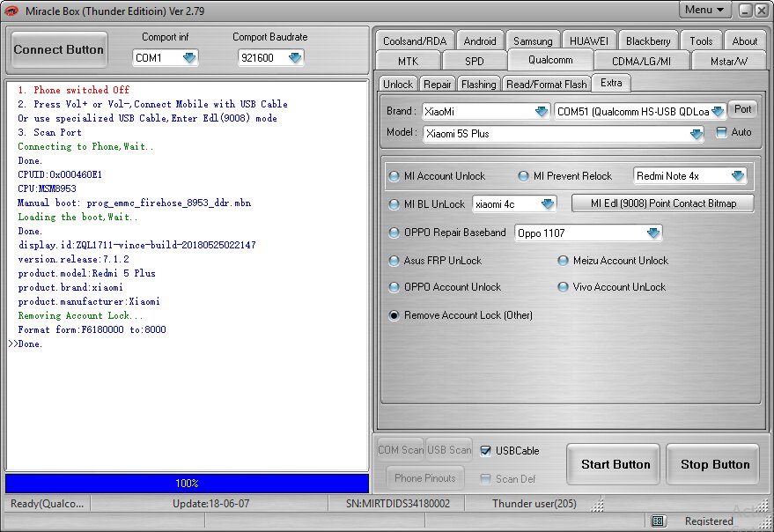Switch to the HUAWEI tab
Image resolution: width=774 pixels, height=532 pixels.
[589, 41]
